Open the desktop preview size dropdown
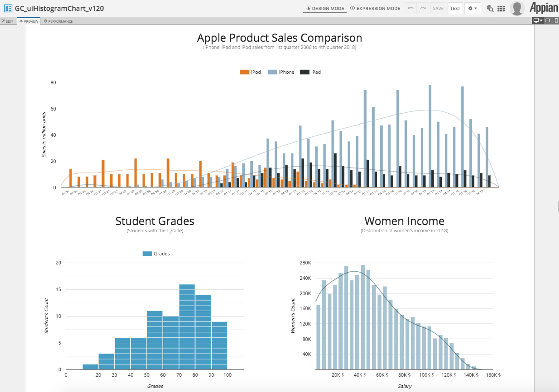Screen dimensions: 559x392 point(538,21)
